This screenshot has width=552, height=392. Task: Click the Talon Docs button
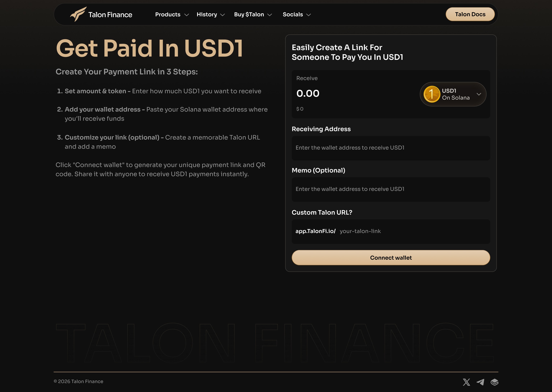[x=470, y=14]
